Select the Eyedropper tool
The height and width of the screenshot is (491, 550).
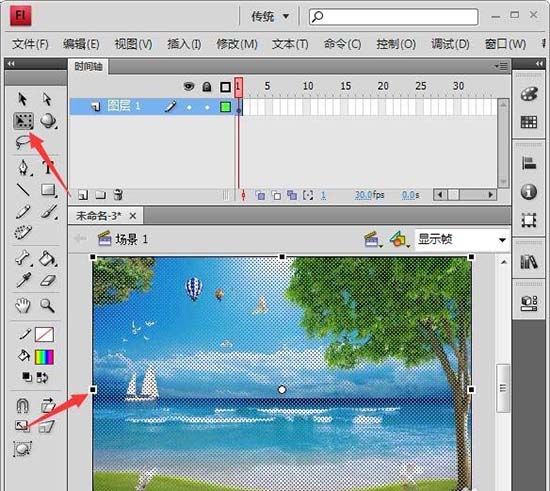coord(23,281)
